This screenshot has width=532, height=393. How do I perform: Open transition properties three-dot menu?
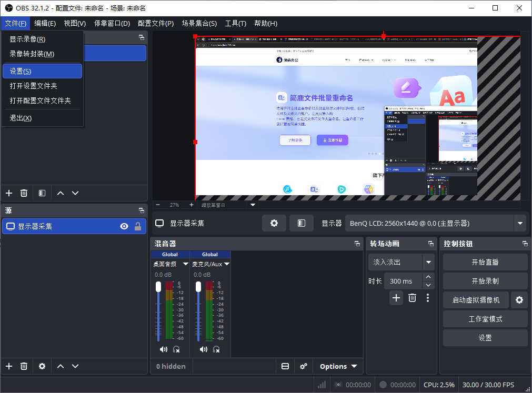[427, 298]
